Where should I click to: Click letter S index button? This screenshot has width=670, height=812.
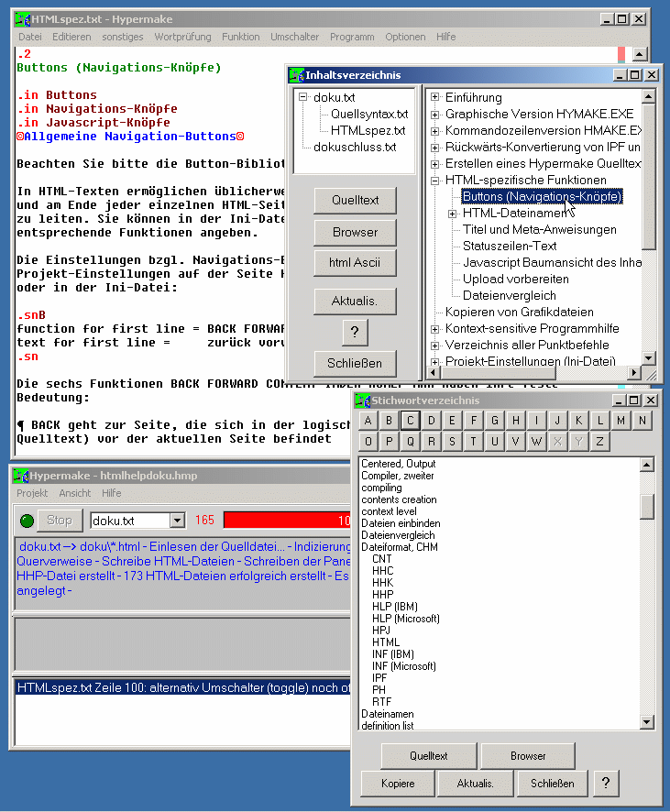point(452,442)
